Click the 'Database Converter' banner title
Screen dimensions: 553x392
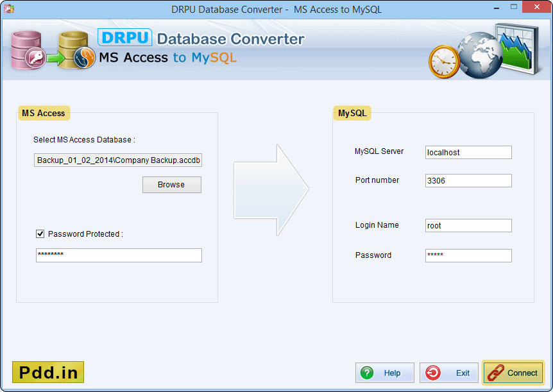230,38
